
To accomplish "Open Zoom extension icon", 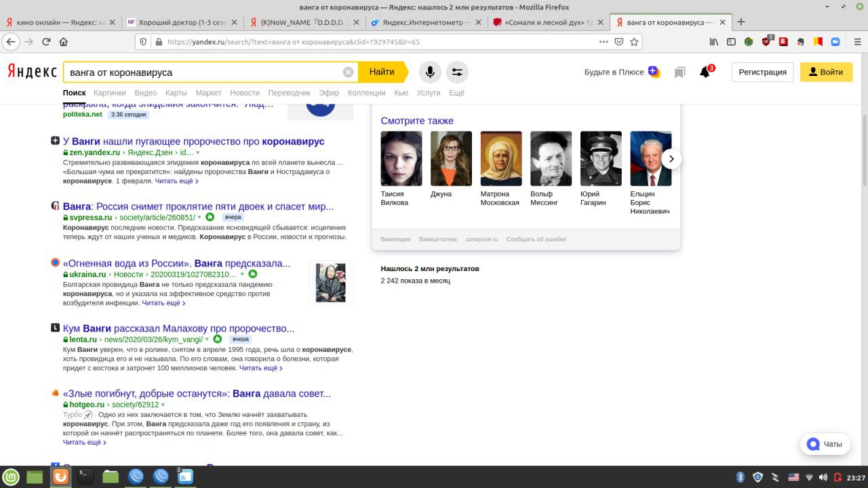I will (835, 41).
